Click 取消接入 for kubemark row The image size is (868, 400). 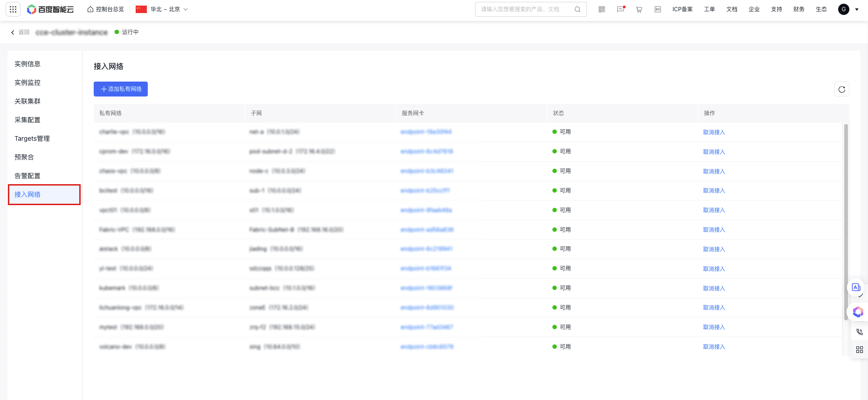714,289
